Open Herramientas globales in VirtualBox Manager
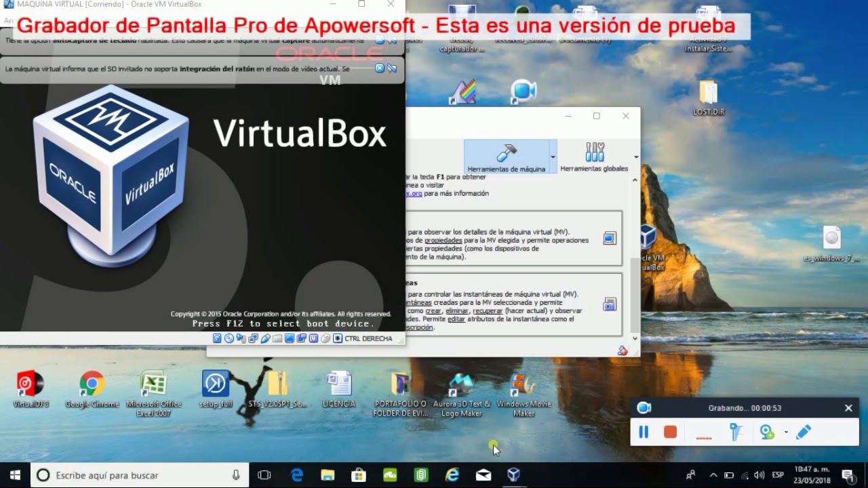The image size is (868, 488). [x=594, y=157]
